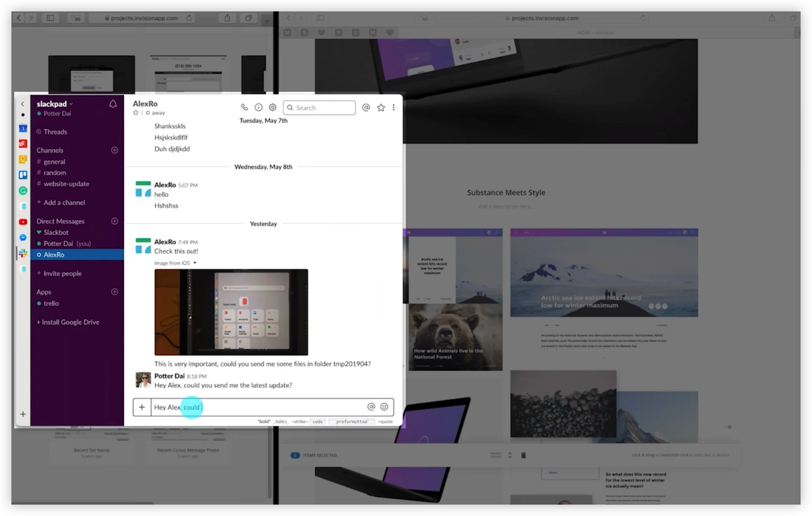This screenshot has width=812, height=516.
Task: Star the AlexRo conversation
Action: click(136, 113)
